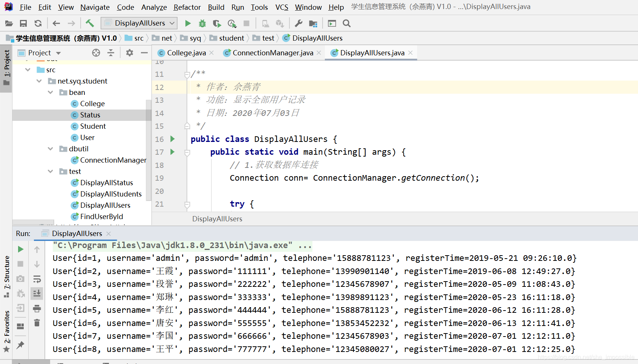The image size is (638, 364).
Task: Synchronize project with the refresh icon
Action: pos(38,23)
